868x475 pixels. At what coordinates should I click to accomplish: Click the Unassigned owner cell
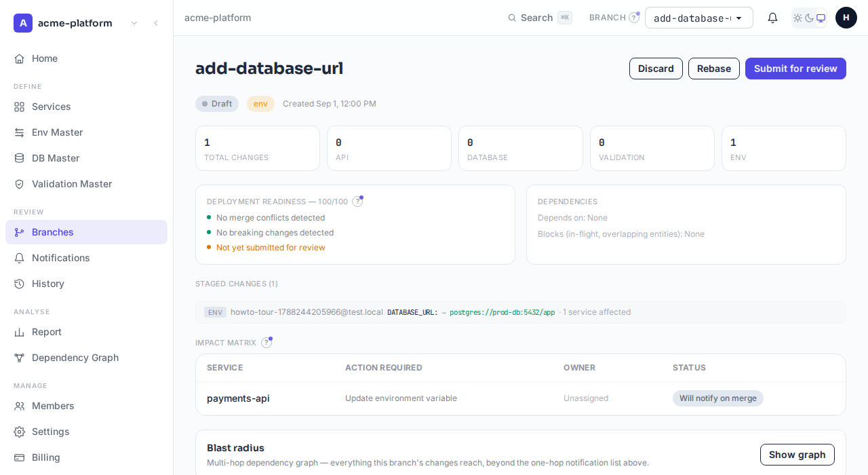(586, 398)
